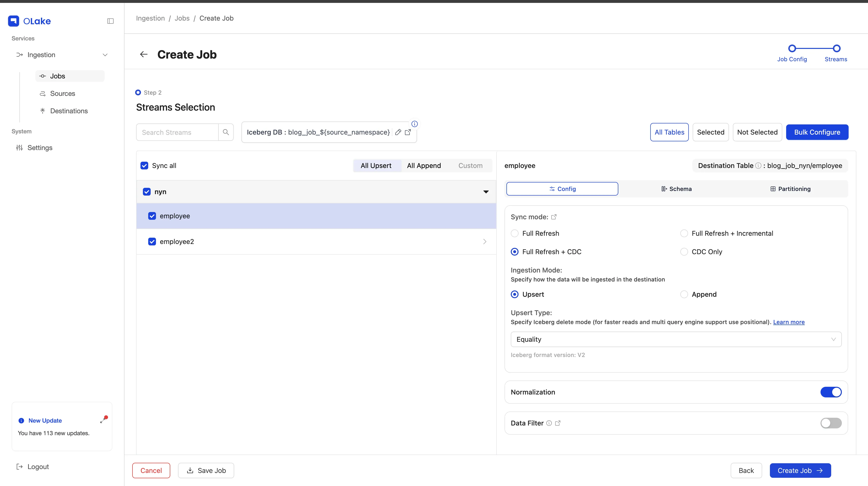Uncheck the employee stream checkbox
The image size is (868, 486).
[152, 216]
